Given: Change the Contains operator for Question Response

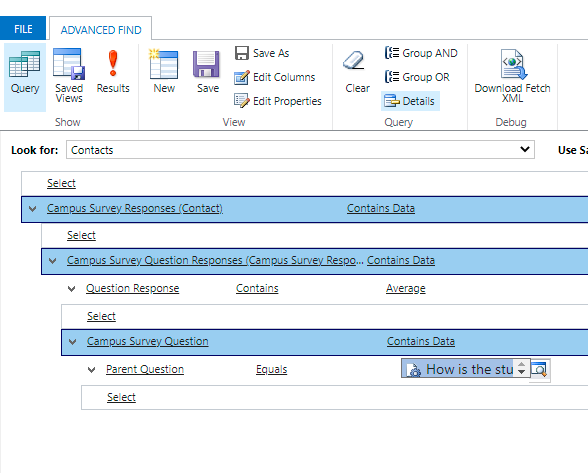Looking at the screenshot, I should click(x=257, y=288).
